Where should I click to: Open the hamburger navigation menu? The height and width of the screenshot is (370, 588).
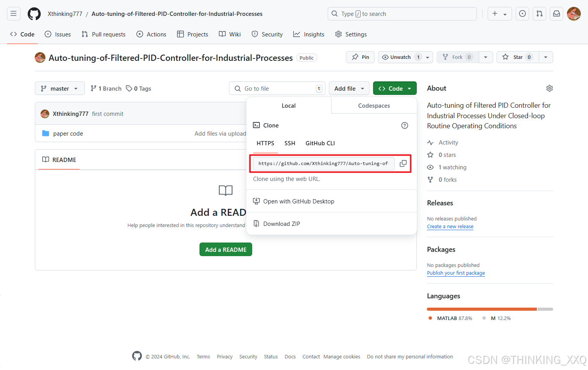14,14
